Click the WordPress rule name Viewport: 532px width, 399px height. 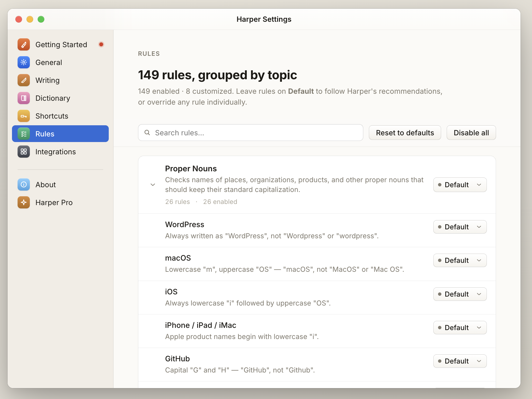tap(185, 225)
